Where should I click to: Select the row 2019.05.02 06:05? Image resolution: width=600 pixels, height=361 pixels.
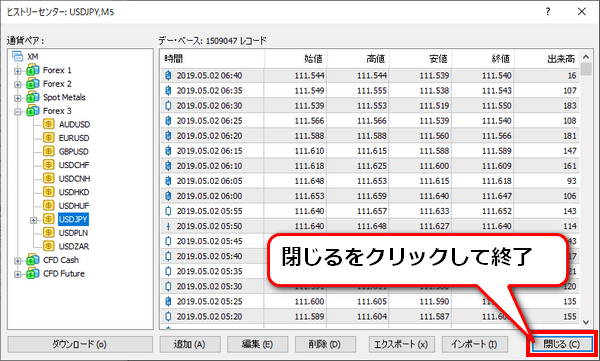coord(370,181)
